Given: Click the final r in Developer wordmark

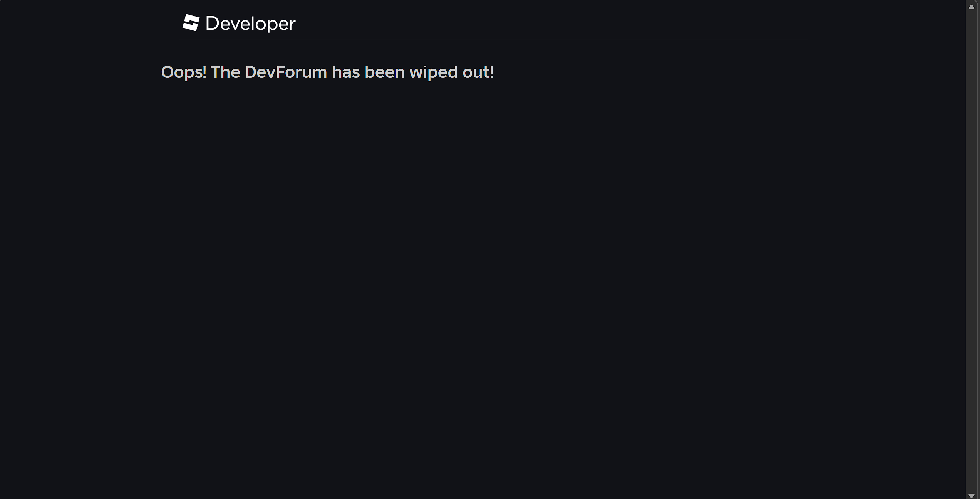Looking at the screenshot, I should click(293, 25).
